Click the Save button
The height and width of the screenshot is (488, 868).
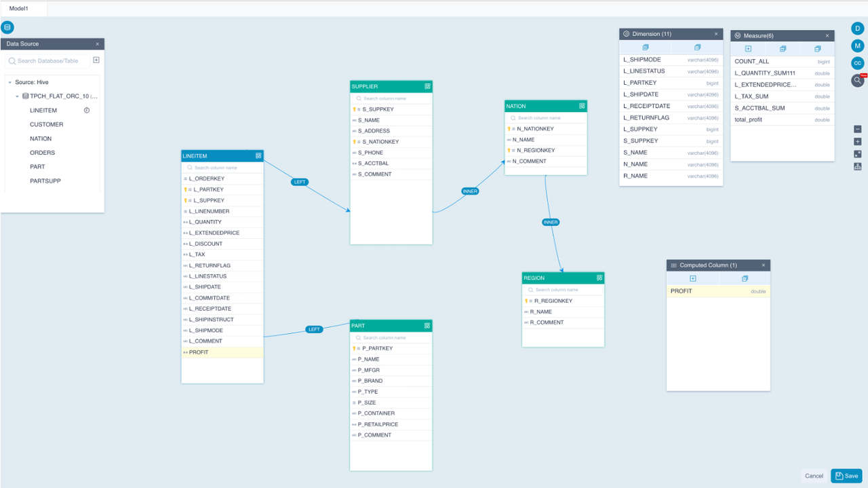pyautogui.click(x=846, y=476)
